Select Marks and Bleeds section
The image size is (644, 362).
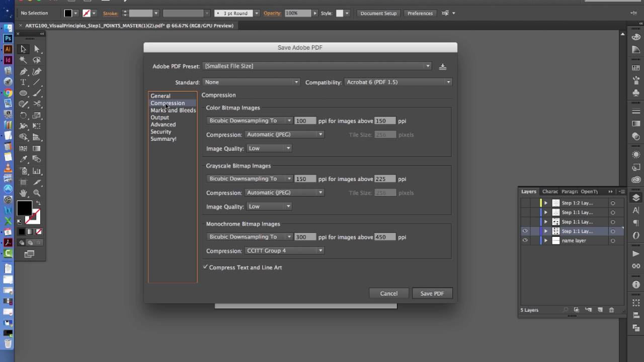coord(173,110)
